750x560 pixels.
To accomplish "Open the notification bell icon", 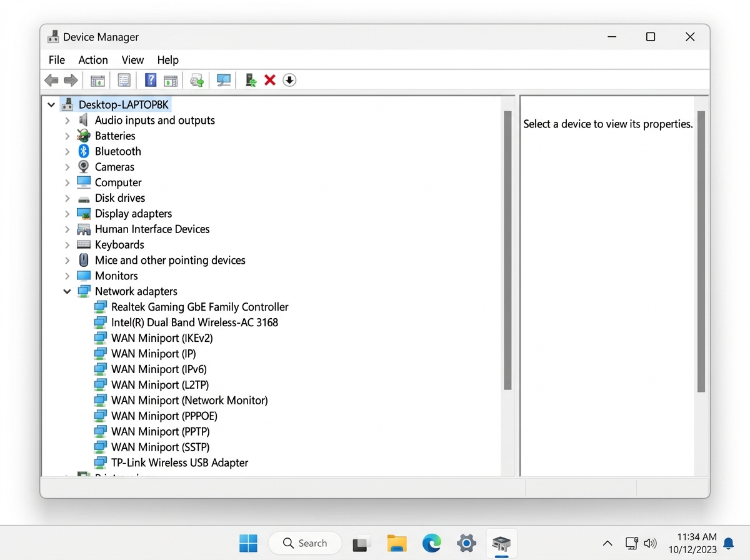I will (728, 543).
